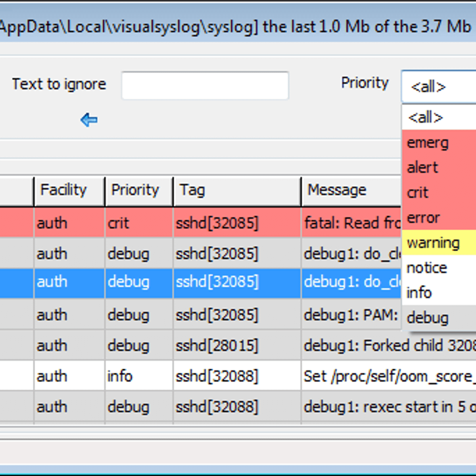
Task: Select the sshd[28015] Forked child row
Action: tap(198, 345)
